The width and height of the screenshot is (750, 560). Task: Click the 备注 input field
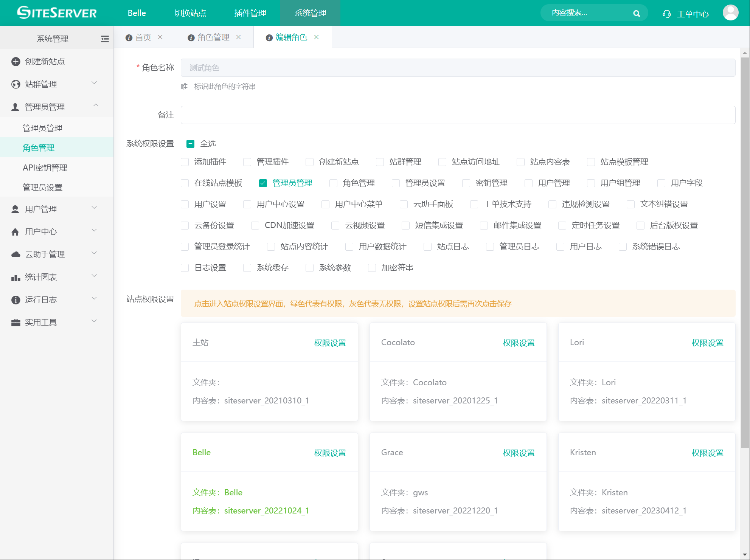(x=458, y=115)
